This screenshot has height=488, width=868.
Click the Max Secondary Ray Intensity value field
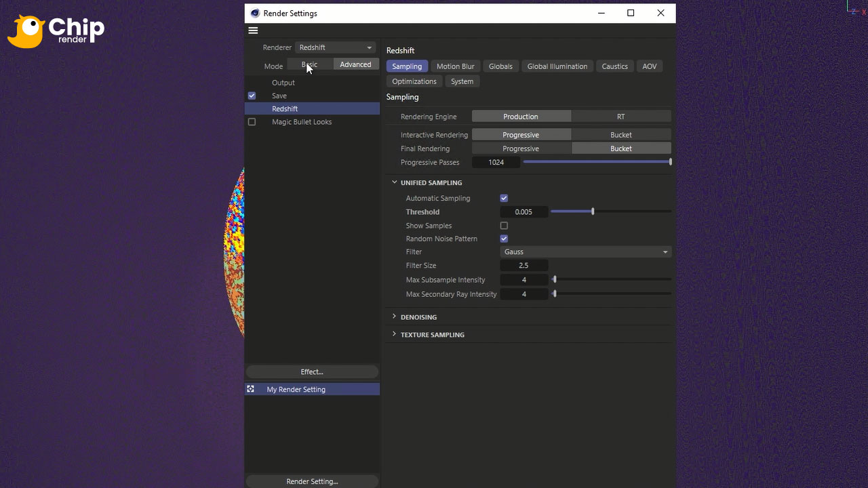[524, 294]
